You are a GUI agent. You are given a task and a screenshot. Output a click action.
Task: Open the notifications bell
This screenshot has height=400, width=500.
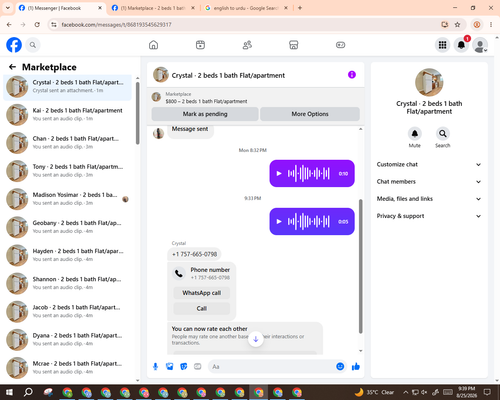[461, 45]
